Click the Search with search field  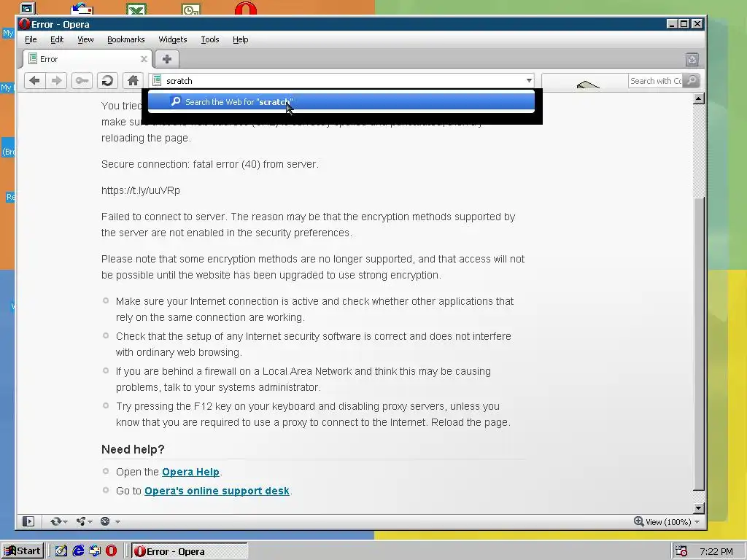656,80
